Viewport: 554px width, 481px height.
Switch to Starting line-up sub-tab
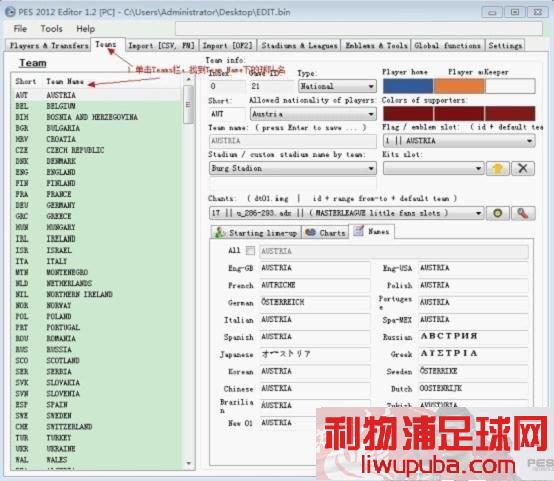coord(256,233)
